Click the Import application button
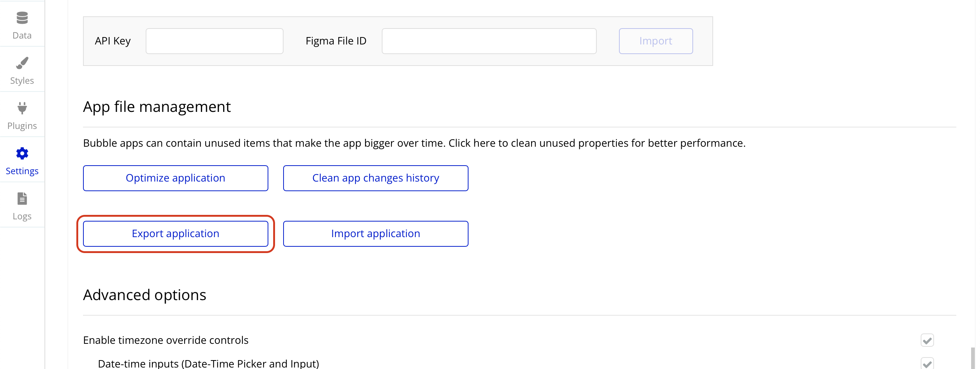Viewport: 980px width, 369px height. (x=375, y=233)
